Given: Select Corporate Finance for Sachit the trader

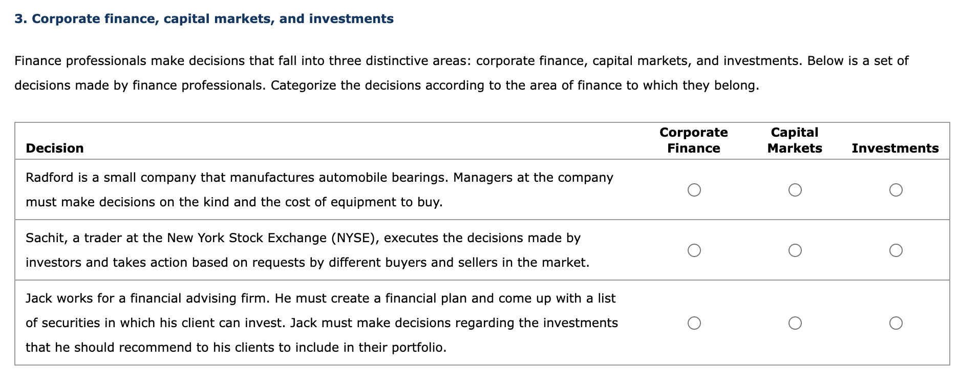Looking at the screenshot, I should (694, 250).
